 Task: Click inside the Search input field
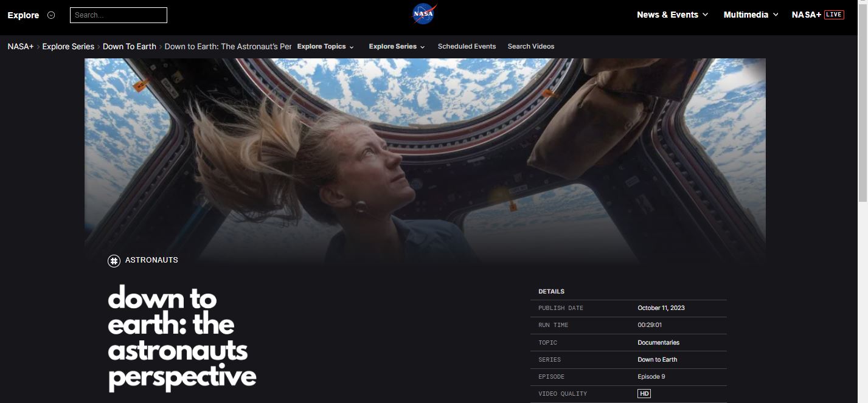pyautogui.click(x=119, y=15)
